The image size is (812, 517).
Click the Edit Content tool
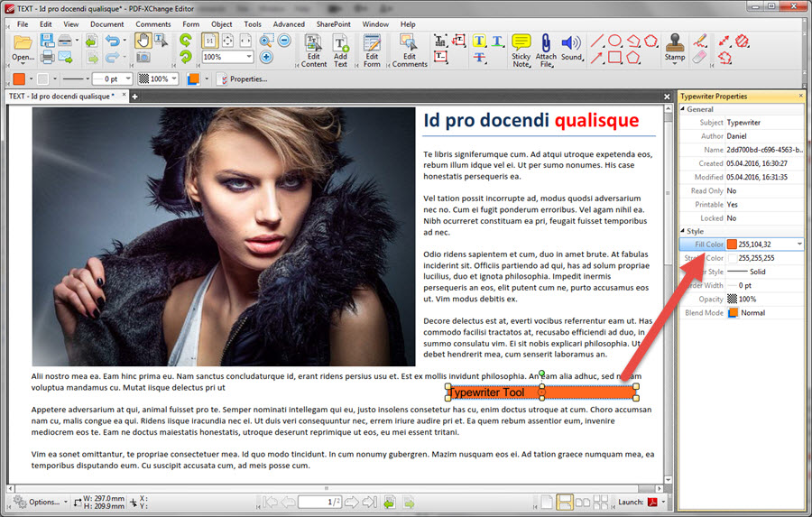click(x=314, y=51)
